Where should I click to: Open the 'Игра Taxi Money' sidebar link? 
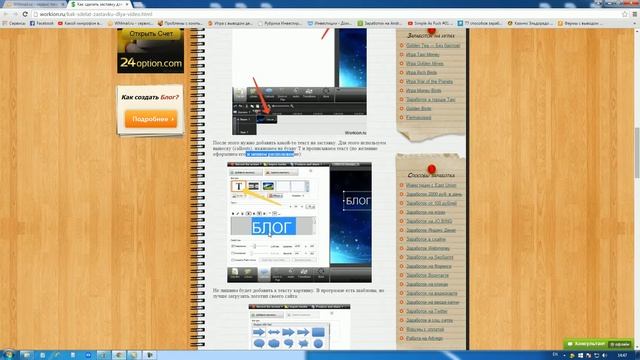point(422,54)
